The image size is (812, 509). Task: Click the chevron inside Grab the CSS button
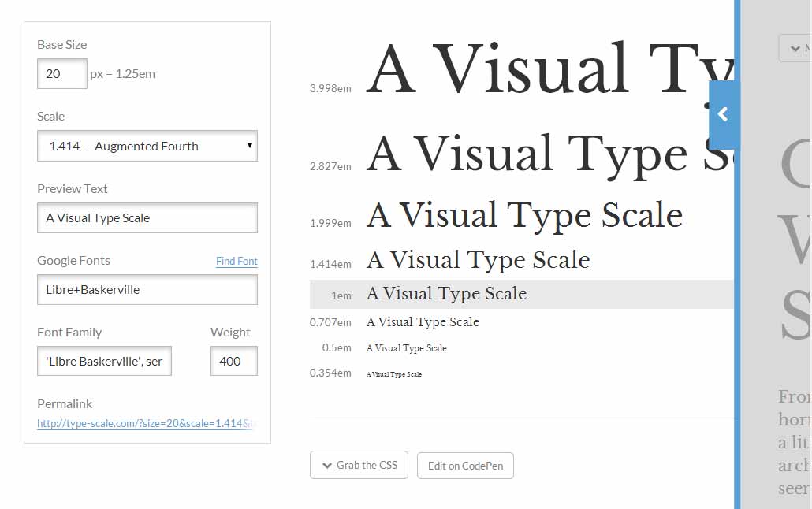click(327, 465)
